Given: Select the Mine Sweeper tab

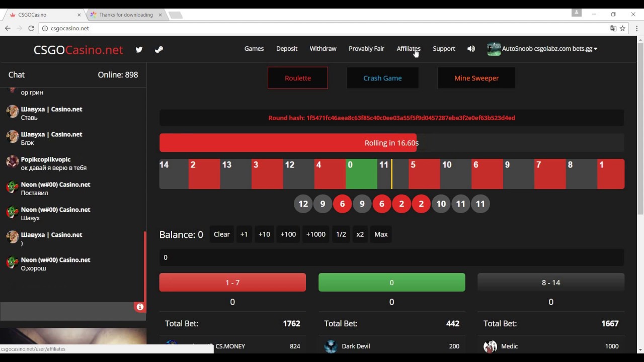Looking at the screenshot, I should [x=476, y=78].
